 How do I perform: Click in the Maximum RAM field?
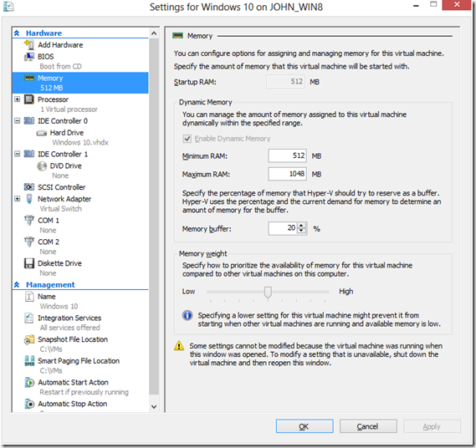point(287,174)
